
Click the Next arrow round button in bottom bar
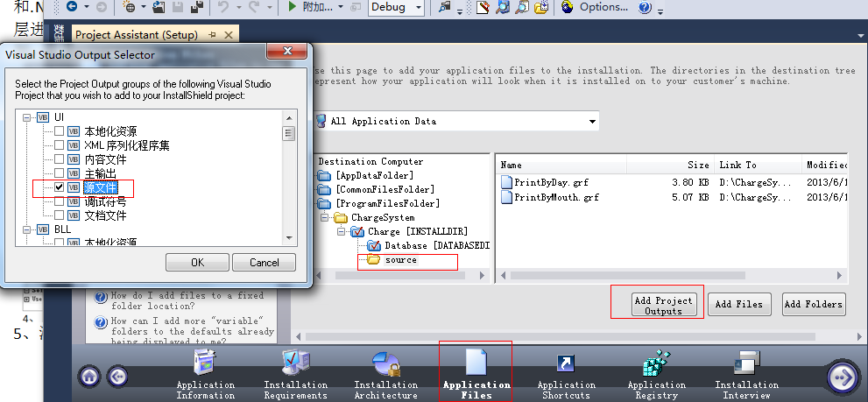pos(843,377)
